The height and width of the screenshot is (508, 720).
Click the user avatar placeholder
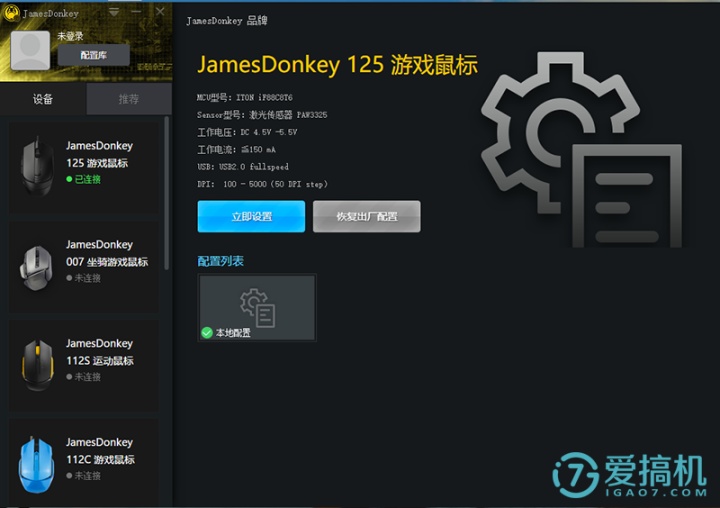30,51
